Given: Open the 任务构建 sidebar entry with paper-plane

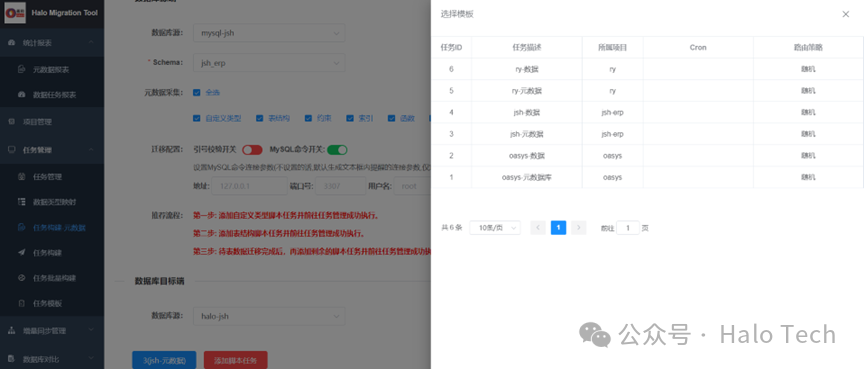Looking at the screenshot, I should coord(47,253).
